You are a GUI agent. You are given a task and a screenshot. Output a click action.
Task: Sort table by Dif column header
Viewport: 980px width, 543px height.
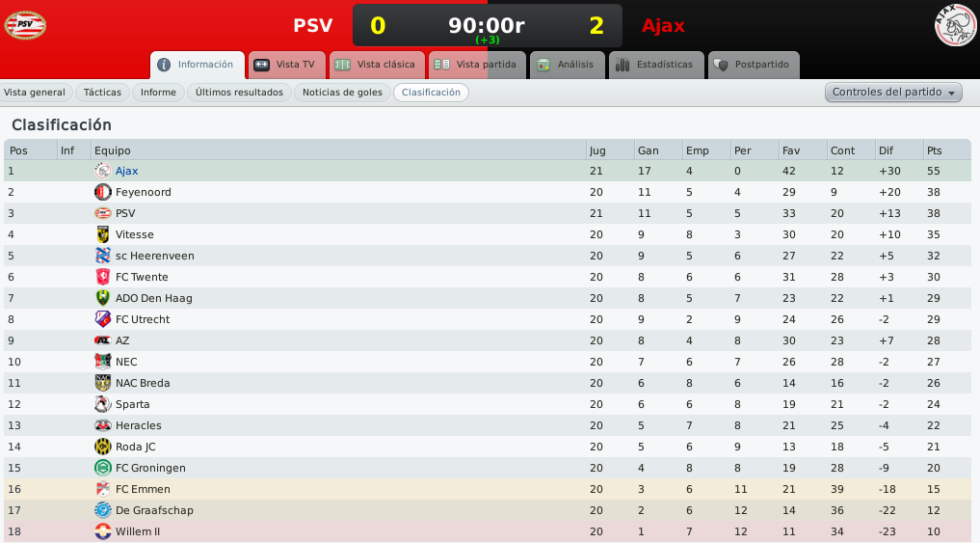(x=887, y=150)
